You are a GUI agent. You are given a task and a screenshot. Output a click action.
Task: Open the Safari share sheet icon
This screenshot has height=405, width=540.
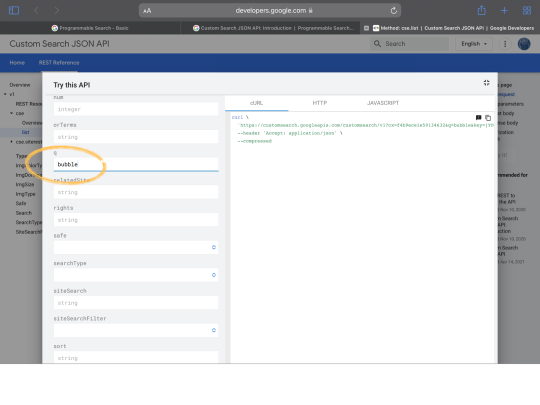[x=481, y=10]
